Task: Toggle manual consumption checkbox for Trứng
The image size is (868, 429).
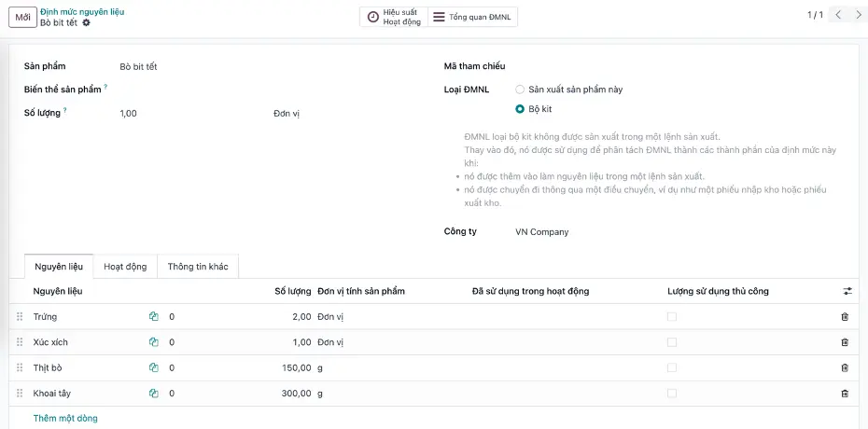Action: tap(672, 317)
